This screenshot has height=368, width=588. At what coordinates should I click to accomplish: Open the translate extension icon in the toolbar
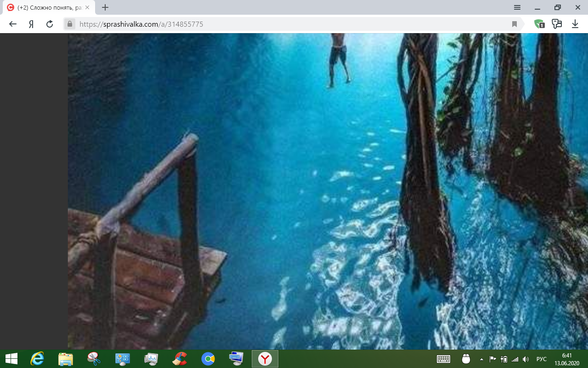pos(557,24)
